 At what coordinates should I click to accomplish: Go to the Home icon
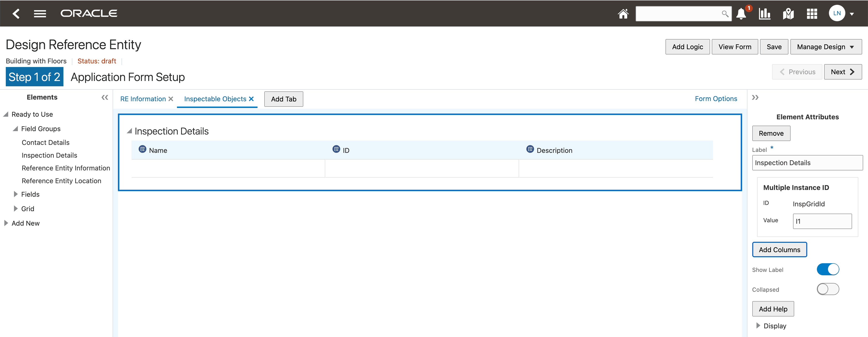(623, 13)
